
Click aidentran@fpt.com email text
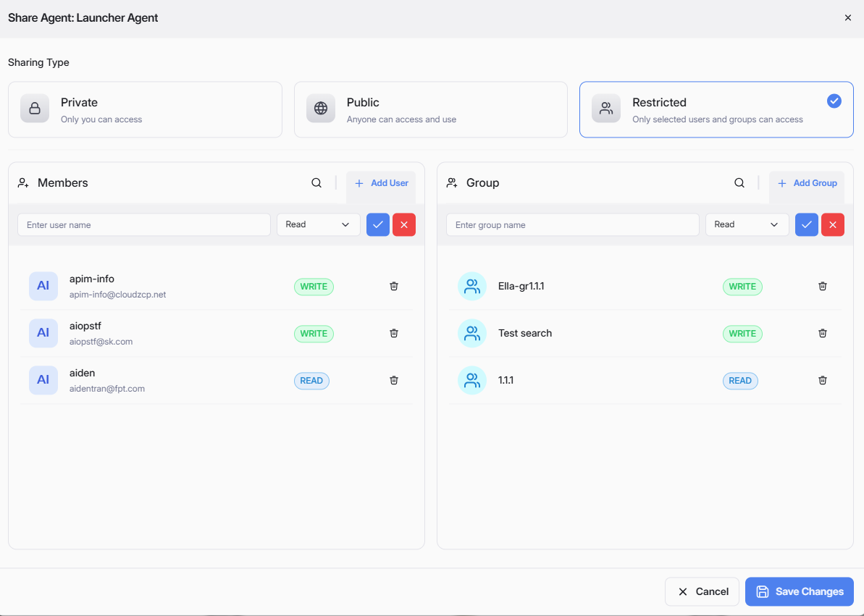[107, 389]
